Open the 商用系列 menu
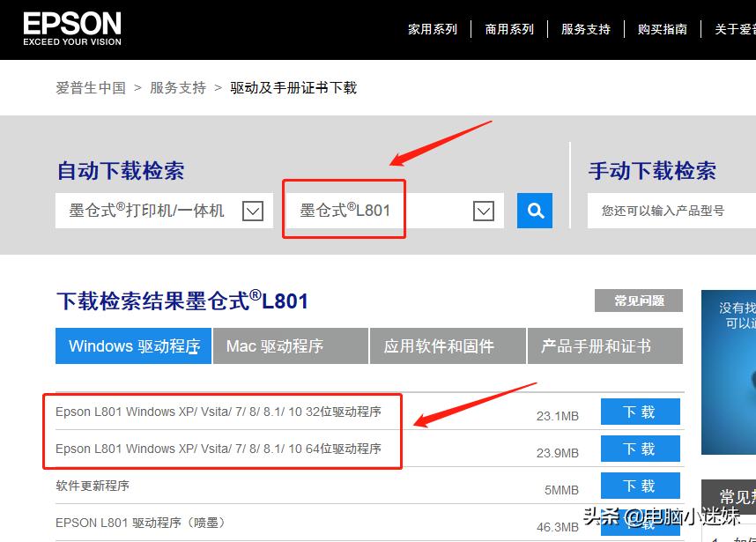Image resolution: width=756 pixels, height=542 pixels. pos(509,29)
